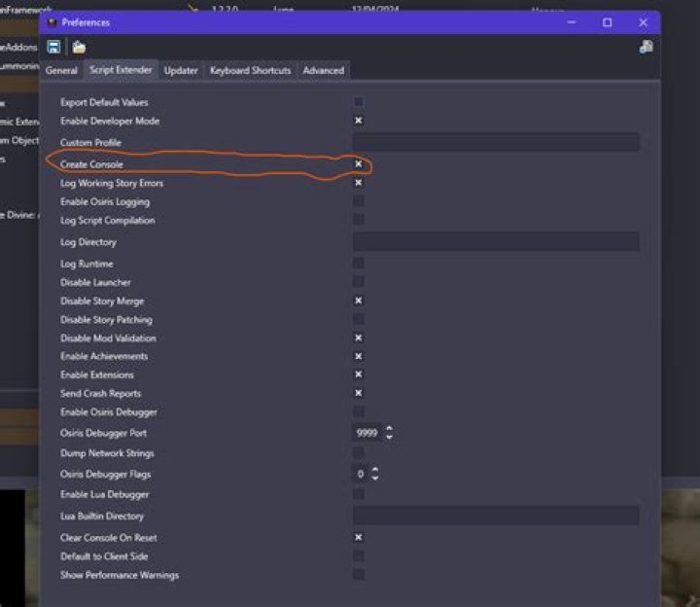Check the Disable Launcher checkbox
The image size is (700, 607).
[359, 282]
